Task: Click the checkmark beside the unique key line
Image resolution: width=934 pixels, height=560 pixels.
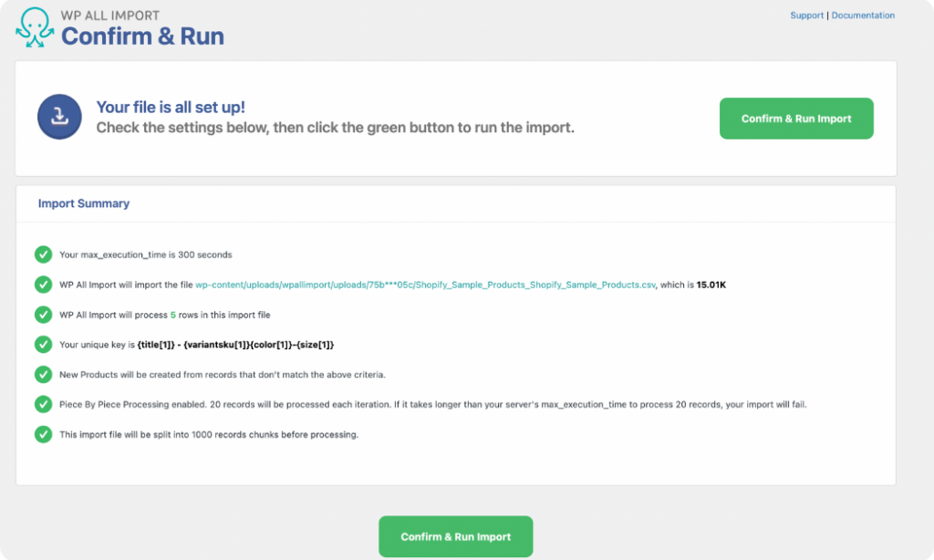Action: [x=43, y=345]
